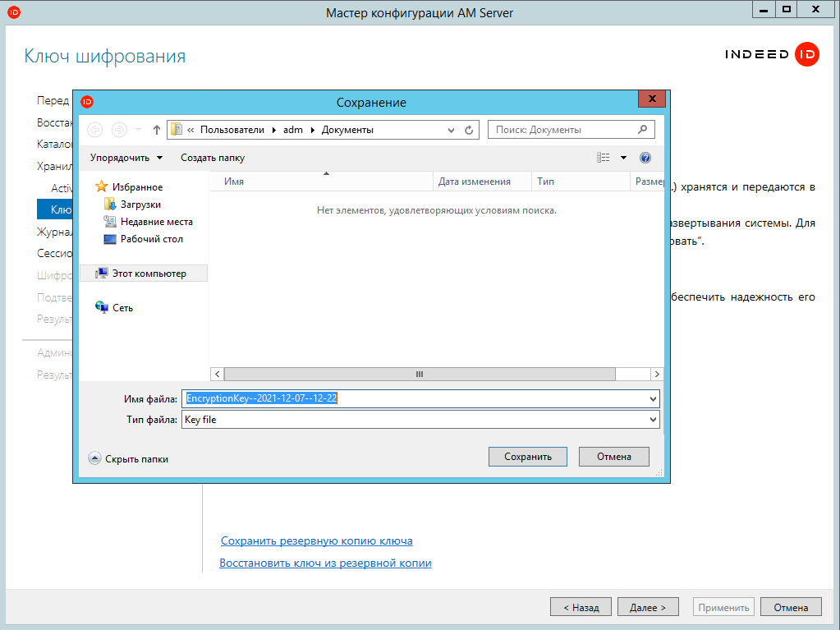Collapse folders with Скрыть папки
Screen dimensions: 840x630
coord(129,459)
